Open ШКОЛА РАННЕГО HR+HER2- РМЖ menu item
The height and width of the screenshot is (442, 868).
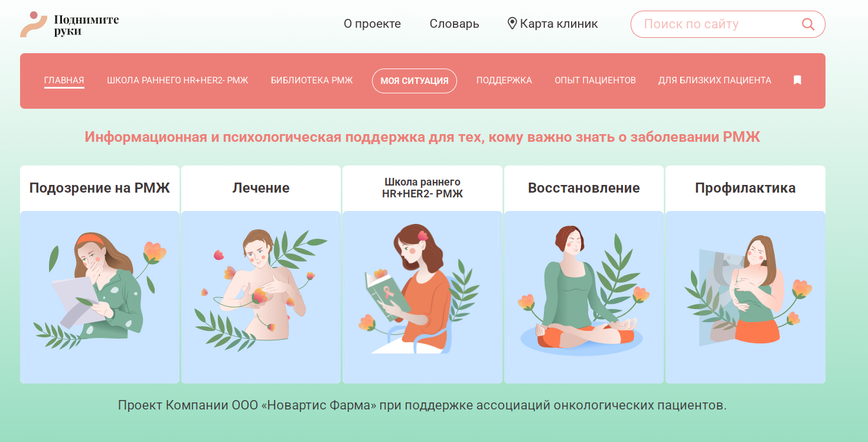tap(178, 80)
